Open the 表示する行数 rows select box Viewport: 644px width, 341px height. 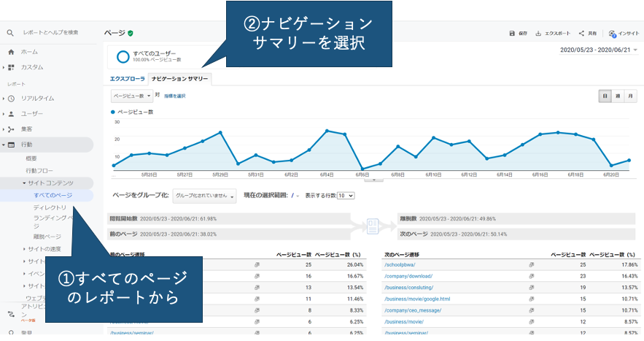pyautogui.click(x=346, y=196)
